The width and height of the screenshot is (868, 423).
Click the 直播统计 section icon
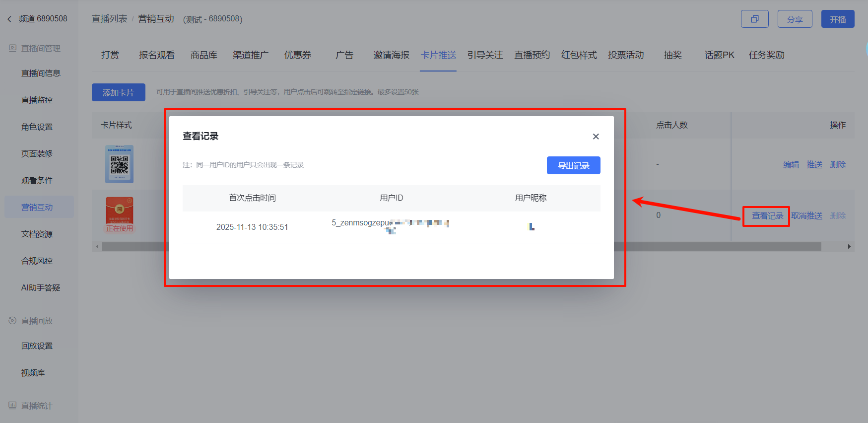[12, 406]
